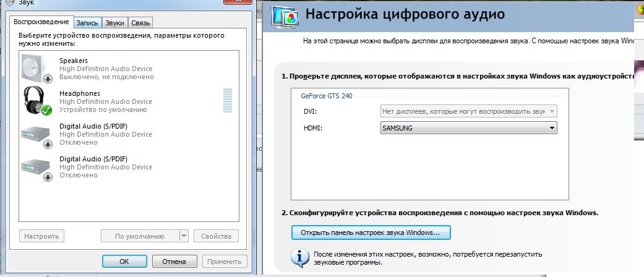This screenshot has width=644, height=277.
Task: Click the Отмена button
Action: click(x=174, y=261)
